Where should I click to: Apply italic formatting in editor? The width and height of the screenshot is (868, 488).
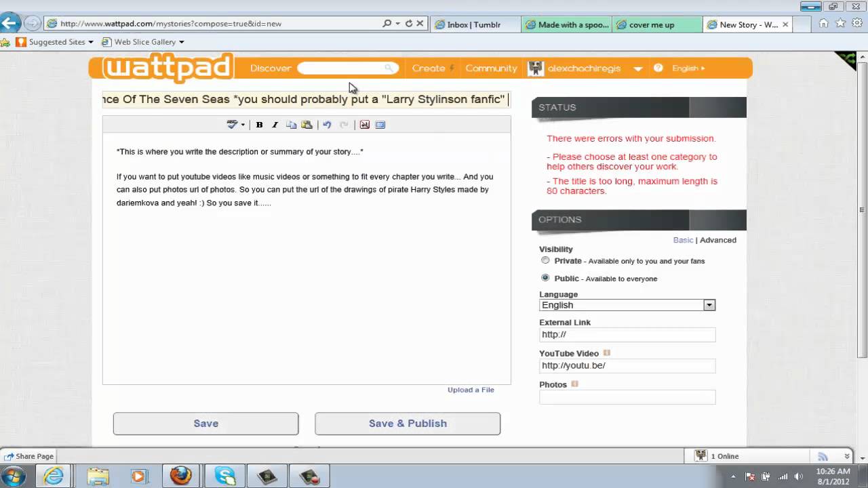tap(275, 125)
